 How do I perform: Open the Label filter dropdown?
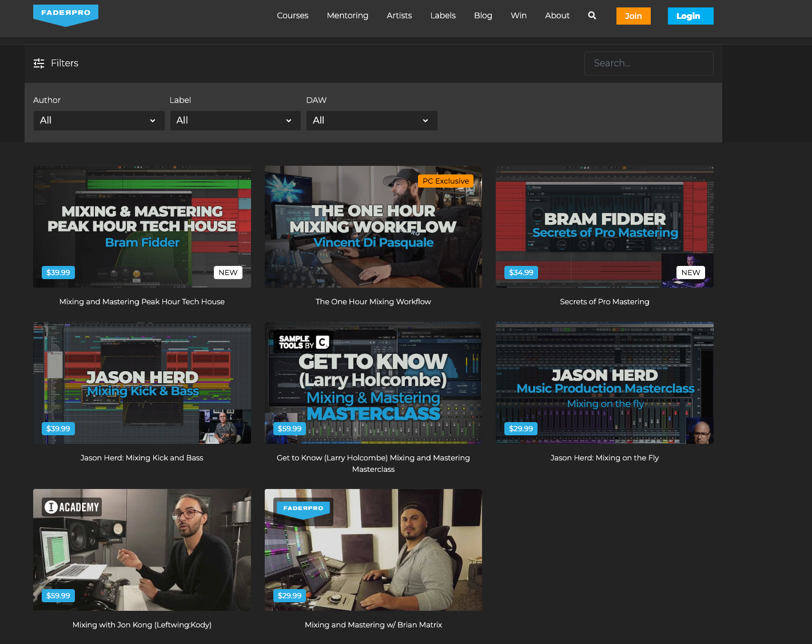(235, 120)
